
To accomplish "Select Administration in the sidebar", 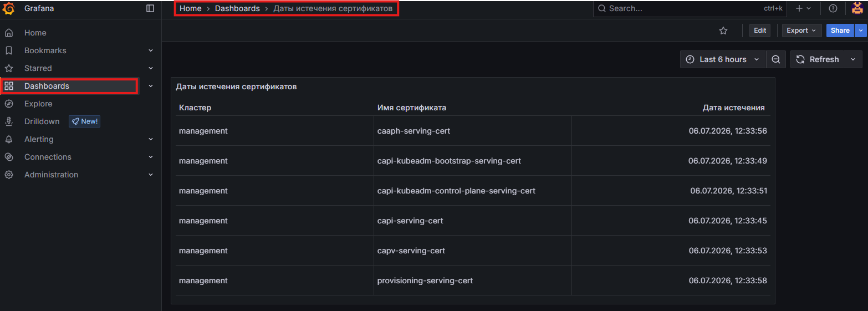I will coord(51,175).
